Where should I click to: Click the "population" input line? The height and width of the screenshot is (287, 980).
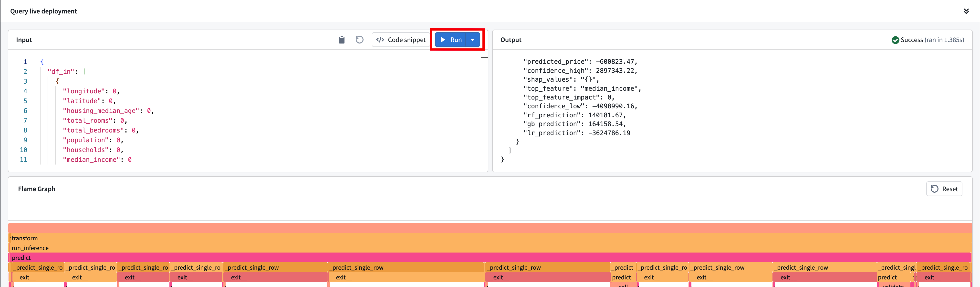pyautogui.click(x=93, y=140)
